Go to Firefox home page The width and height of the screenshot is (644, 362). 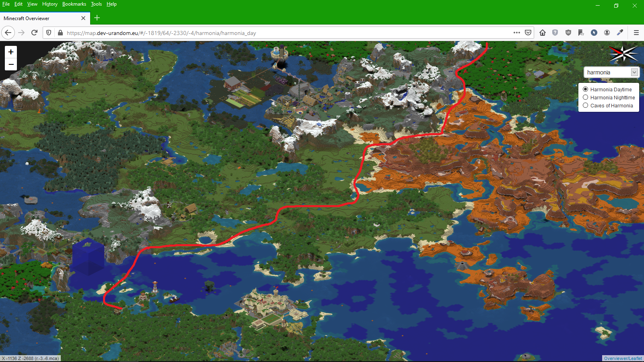tap(543, 33)
